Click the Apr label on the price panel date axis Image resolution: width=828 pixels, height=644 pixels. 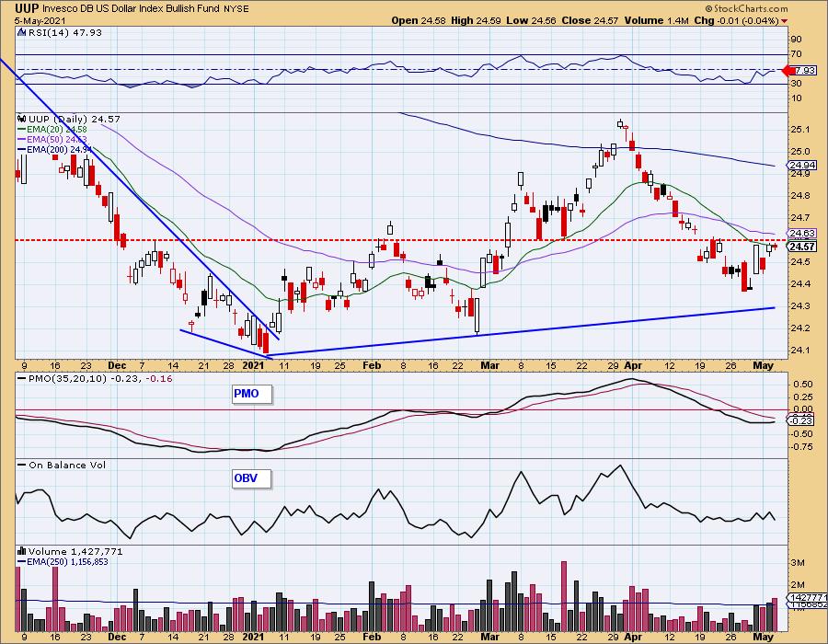633,365
